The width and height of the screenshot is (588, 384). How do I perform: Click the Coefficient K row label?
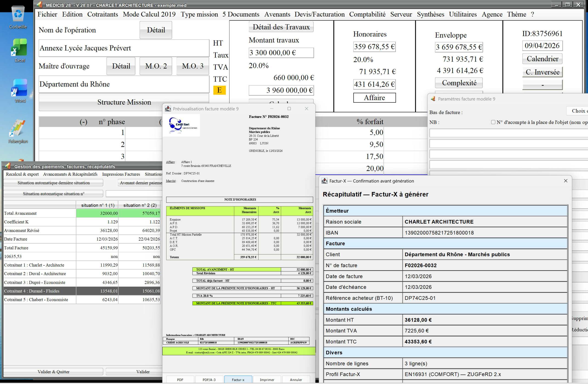click(16, 222)
